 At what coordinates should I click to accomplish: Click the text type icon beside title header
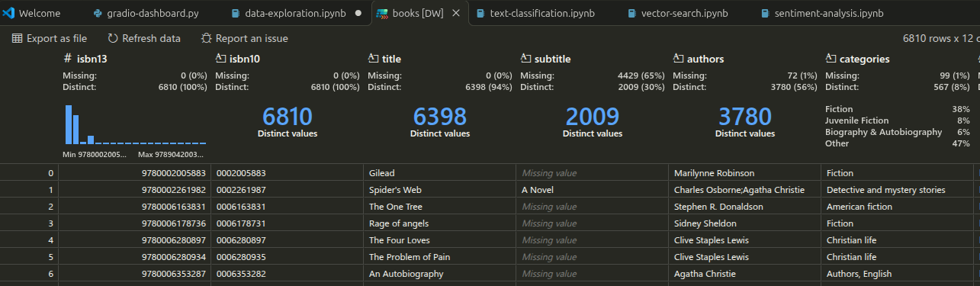coord(373,59)
